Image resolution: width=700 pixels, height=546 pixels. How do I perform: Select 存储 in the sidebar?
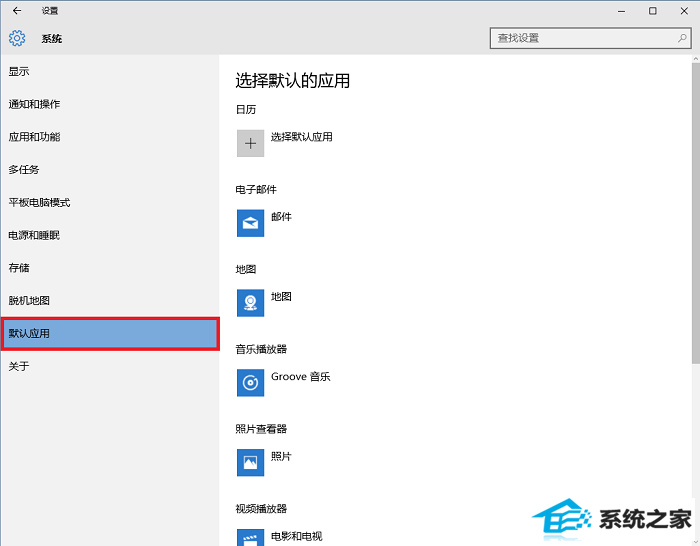[x=110, y=268]
